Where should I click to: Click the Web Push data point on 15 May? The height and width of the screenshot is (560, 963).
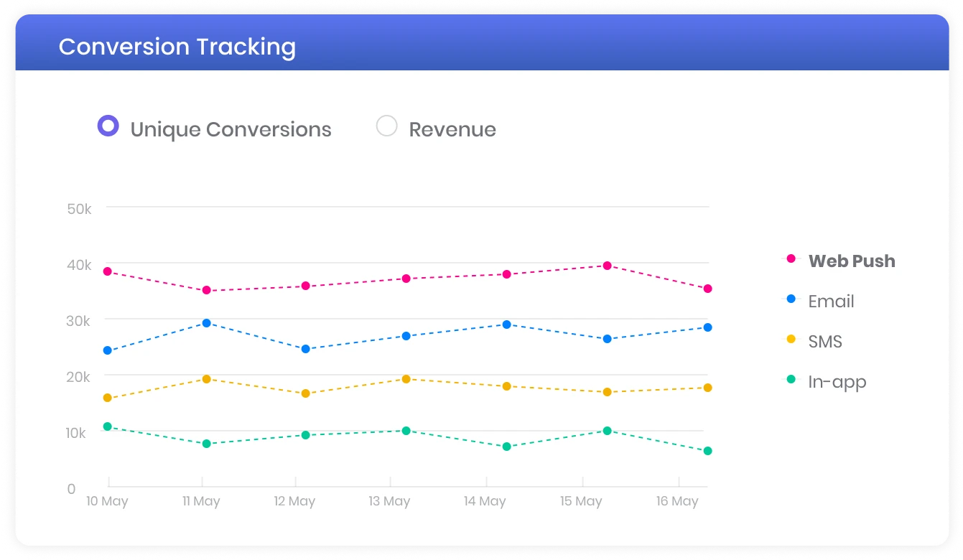pyautogui.click(x=607, y=266)
